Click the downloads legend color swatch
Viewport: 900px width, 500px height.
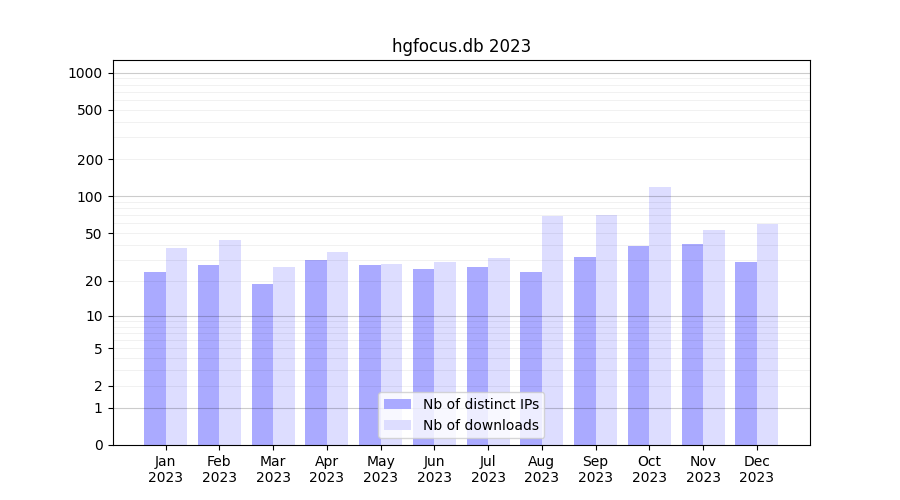397,425
